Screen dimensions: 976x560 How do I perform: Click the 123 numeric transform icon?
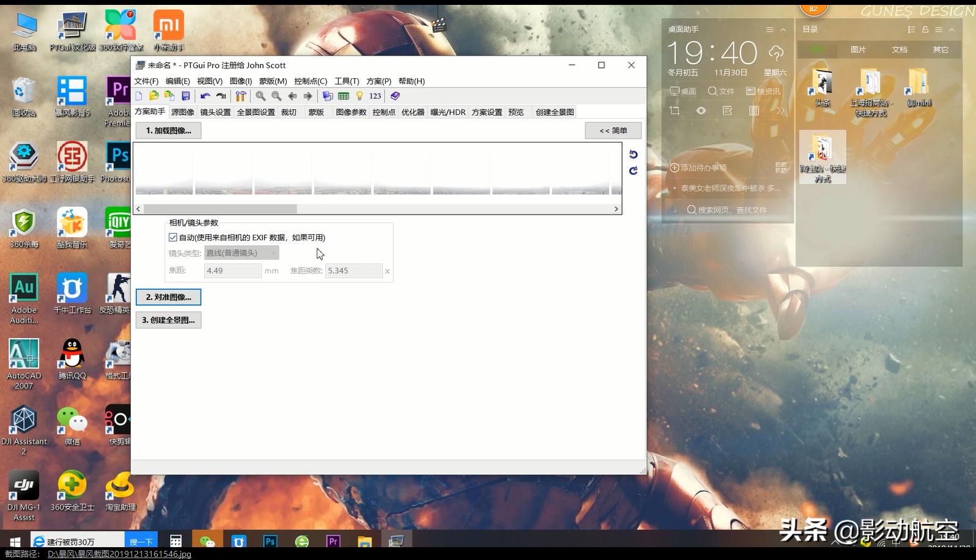pyautogui.click(x=375, y=96)
